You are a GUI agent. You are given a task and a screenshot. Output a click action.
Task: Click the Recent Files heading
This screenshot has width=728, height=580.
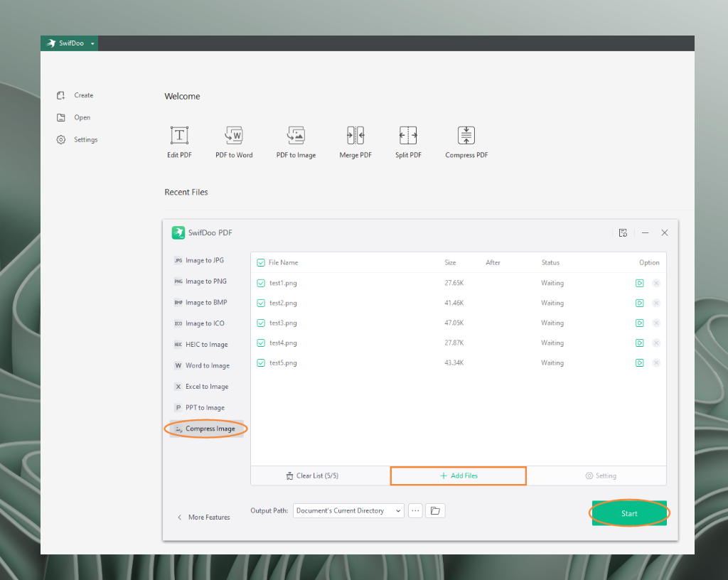[x=186, y=192]
